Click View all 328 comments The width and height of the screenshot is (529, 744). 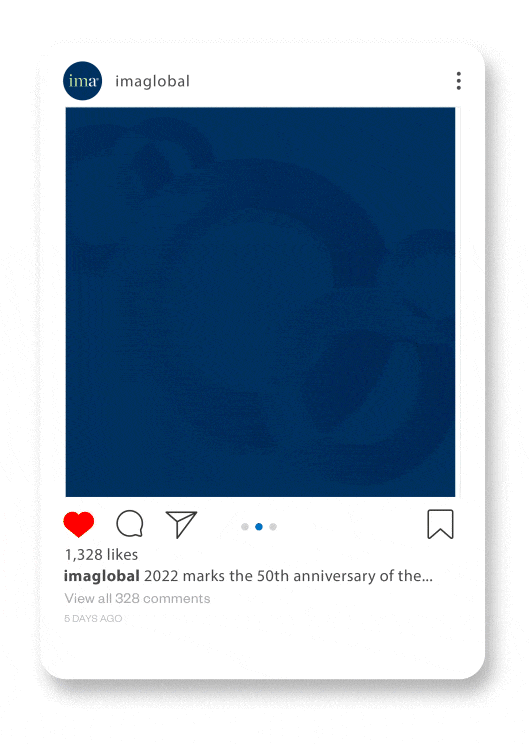(x=138, y=598)
